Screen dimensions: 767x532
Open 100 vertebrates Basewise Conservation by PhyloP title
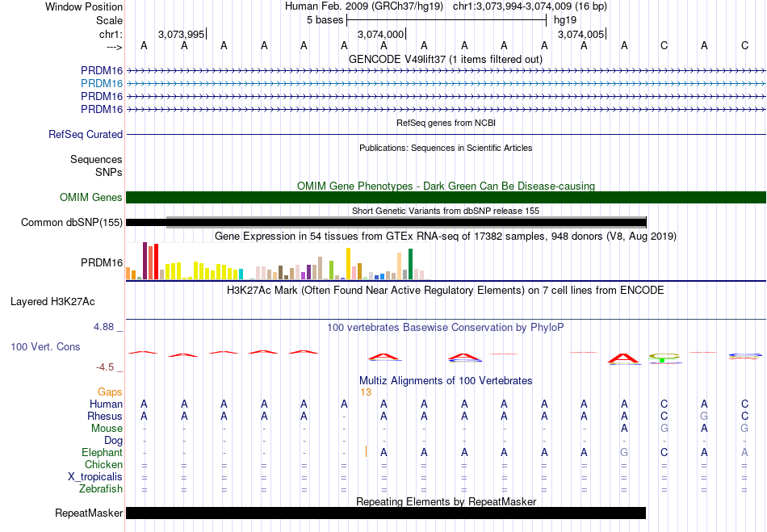(x=446, y=328)
